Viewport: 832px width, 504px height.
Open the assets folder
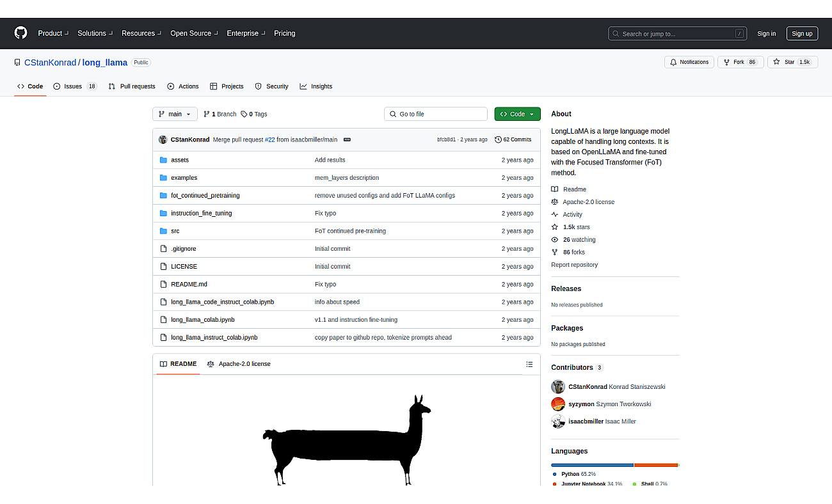tap(180, 160)
